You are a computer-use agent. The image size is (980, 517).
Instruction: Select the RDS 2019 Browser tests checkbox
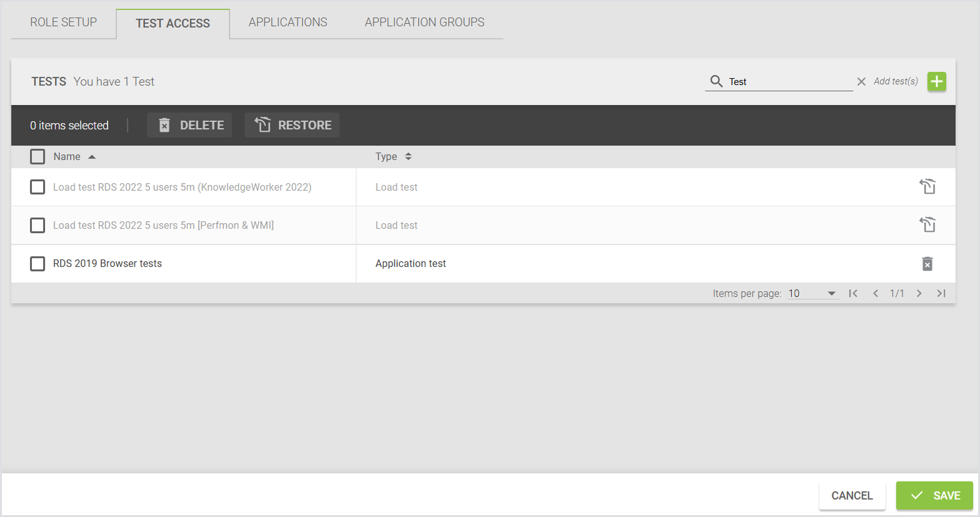tap(38, 264)
